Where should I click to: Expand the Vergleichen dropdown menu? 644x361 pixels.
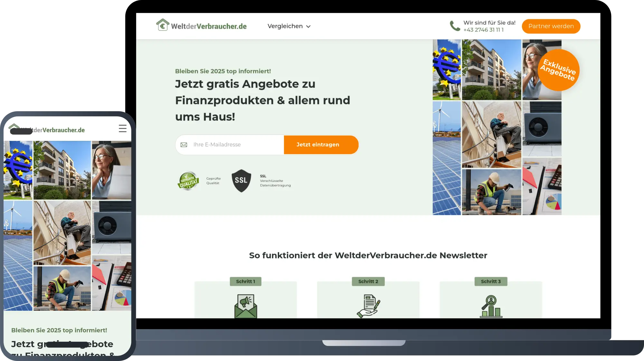point(285,26)
